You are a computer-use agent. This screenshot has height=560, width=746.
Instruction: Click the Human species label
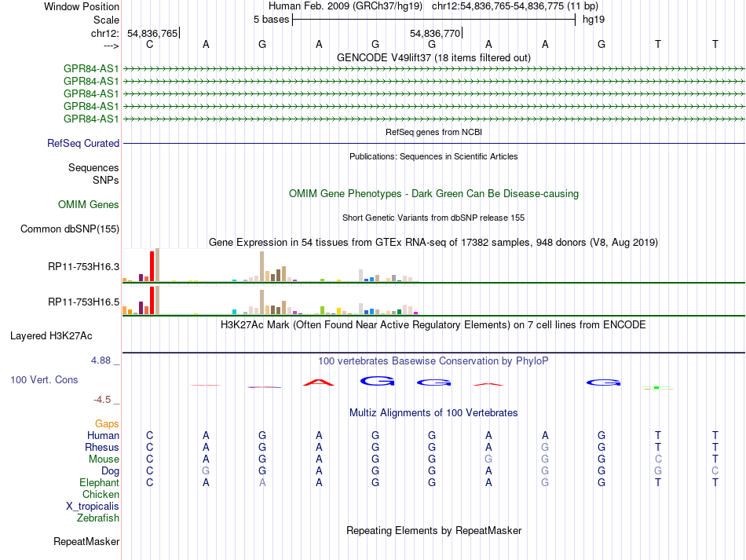tap(103, 435)
